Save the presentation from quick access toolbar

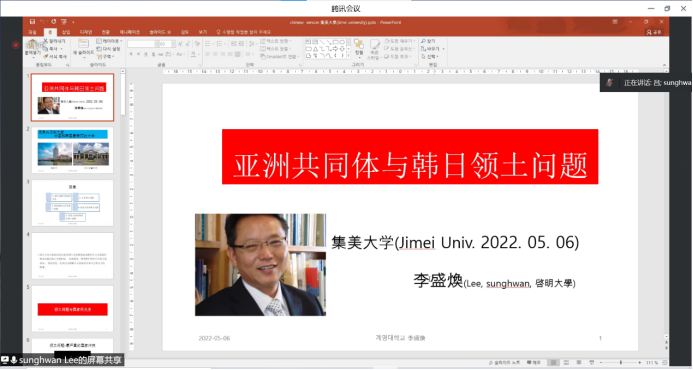tap(32, 22)
